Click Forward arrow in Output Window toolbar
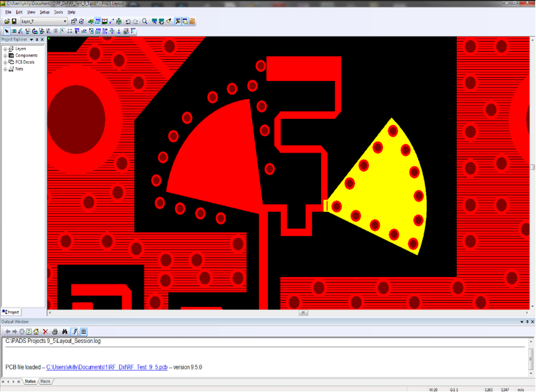 coord(15,332)
